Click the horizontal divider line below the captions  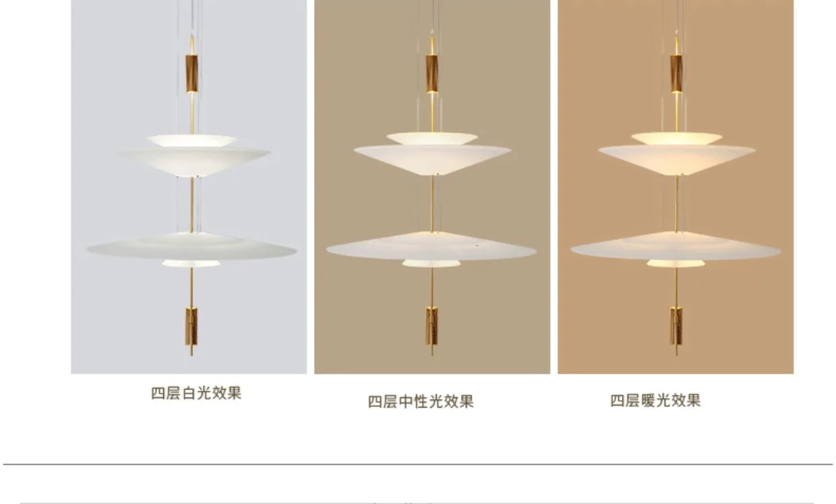pyautogui.click(x=418, y=464)
